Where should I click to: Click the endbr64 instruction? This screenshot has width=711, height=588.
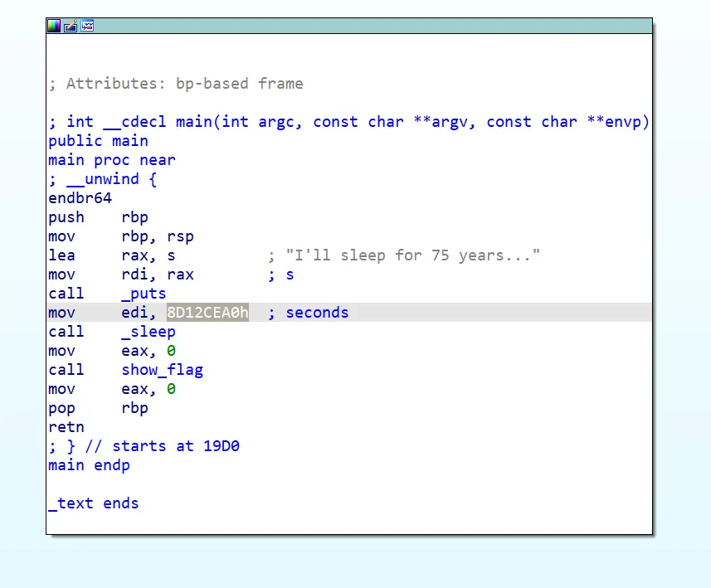(80, 198)
